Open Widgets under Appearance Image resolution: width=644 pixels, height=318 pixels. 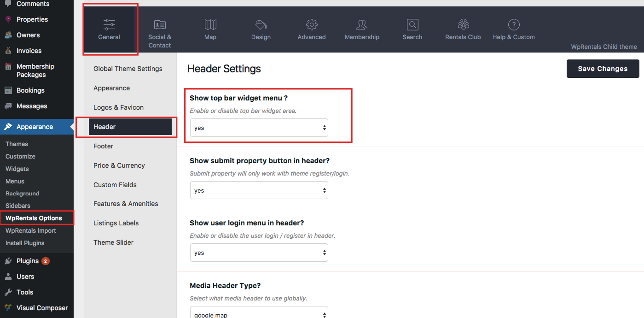17,169
